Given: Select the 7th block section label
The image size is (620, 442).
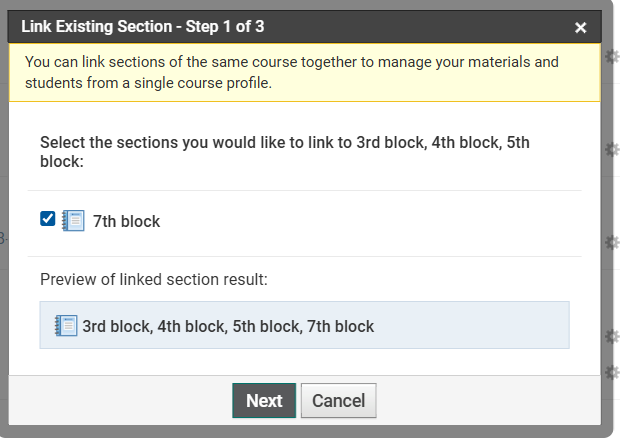Looking at the screenshot, I should (126, 222).
